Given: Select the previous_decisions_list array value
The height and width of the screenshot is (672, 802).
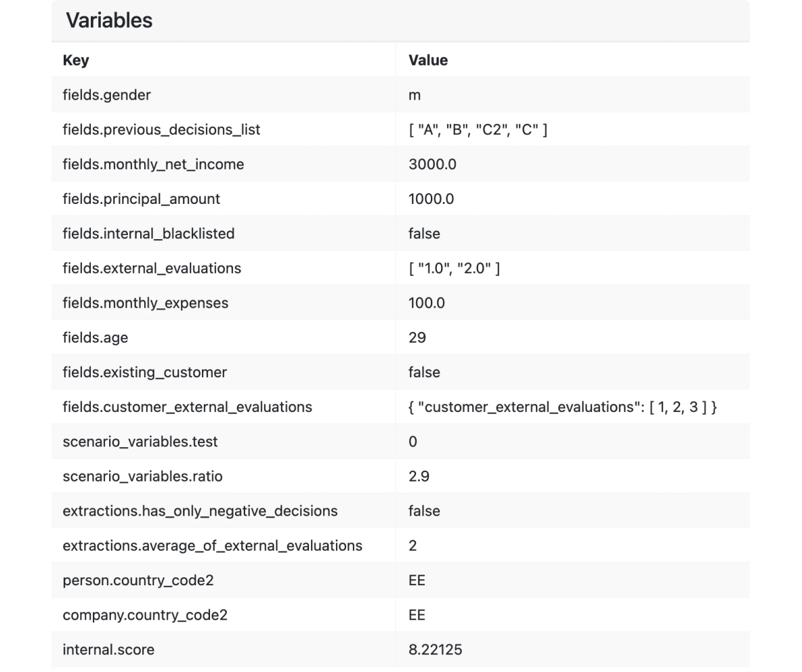Looking at the screenshot, I should click(x=478, y=130).
